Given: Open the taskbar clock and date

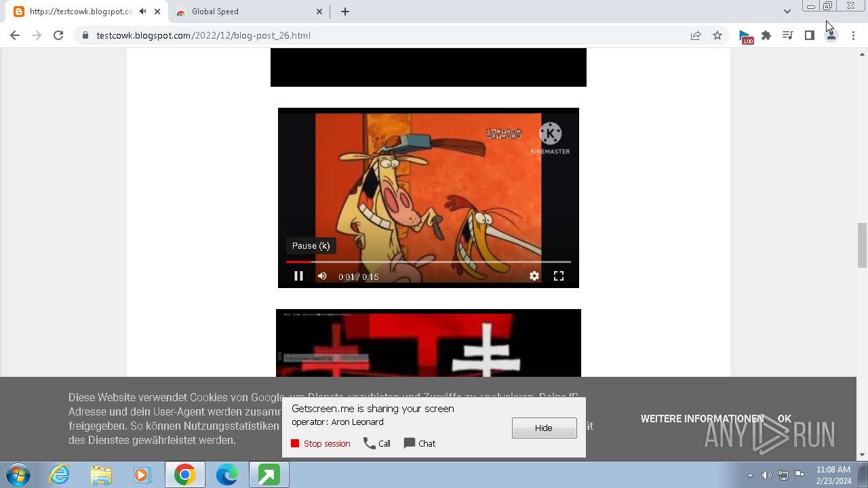Looking at the screenshot, I should tap(833, 475).
